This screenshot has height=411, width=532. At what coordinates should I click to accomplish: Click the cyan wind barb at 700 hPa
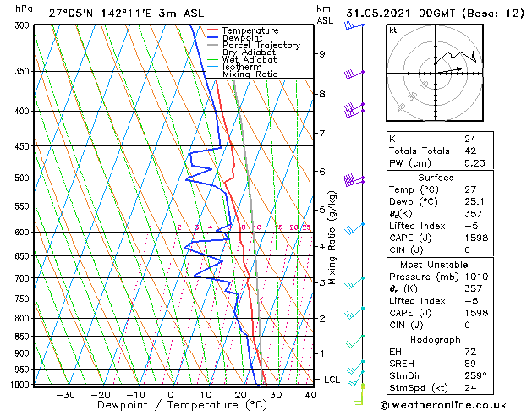coord(354,282)
